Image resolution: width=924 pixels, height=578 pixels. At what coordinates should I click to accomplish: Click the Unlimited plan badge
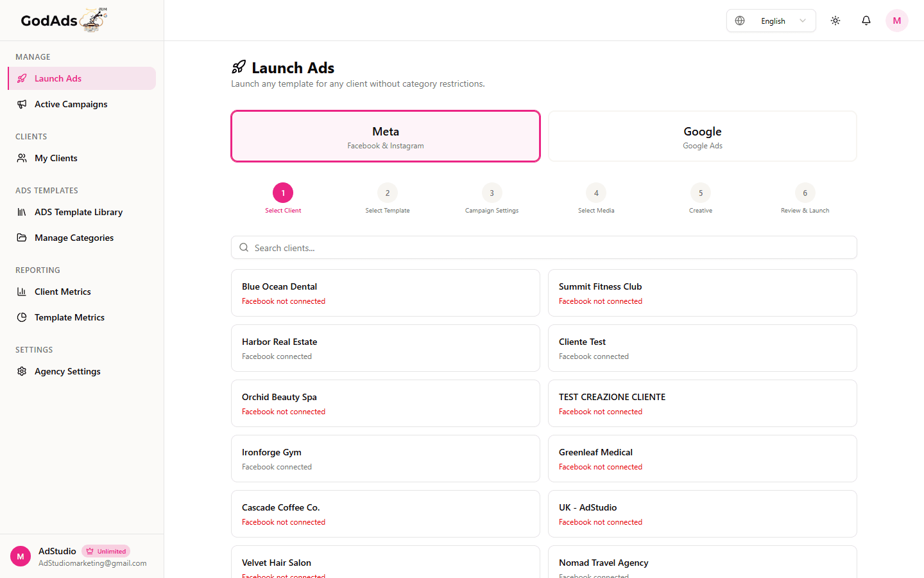(x=106, y=550)
